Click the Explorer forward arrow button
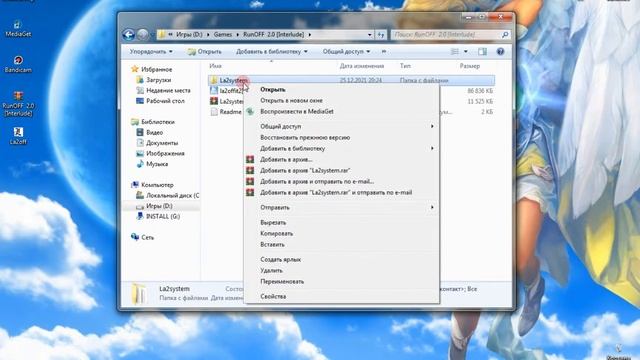The width and height of the screenshot is (640, 360). 142,35
